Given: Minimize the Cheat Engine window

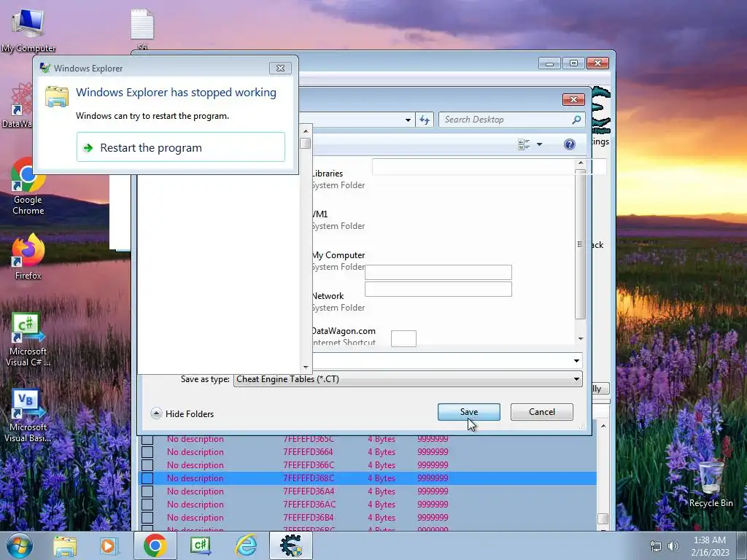Looking at the screenshot, I should tap(549, 63).
